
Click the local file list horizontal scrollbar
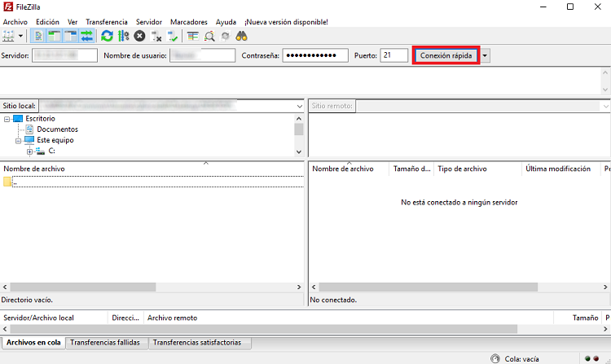pos(83,287)
